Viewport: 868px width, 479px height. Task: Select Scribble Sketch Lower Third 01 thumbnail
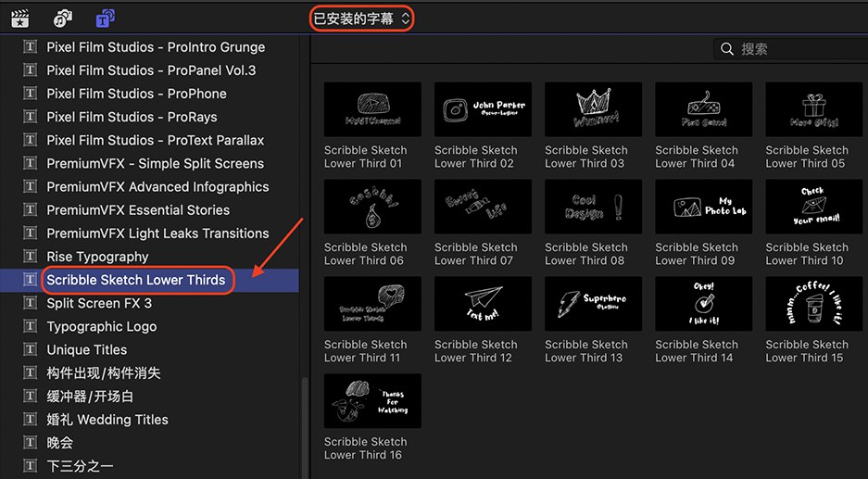(x=372, y=109)
